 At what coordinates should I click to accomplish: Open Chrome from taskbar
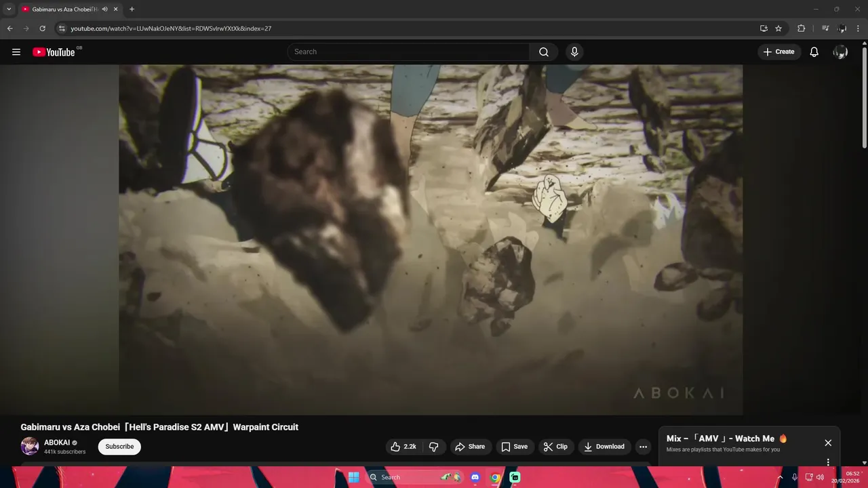pyautogui.click(x=495, y=477)
